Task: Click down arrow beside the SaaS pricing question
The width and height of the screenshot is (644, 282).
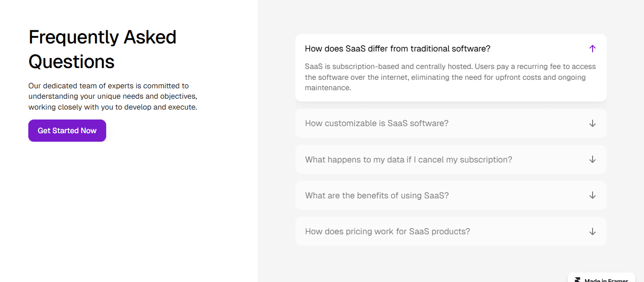Action: 593,231
